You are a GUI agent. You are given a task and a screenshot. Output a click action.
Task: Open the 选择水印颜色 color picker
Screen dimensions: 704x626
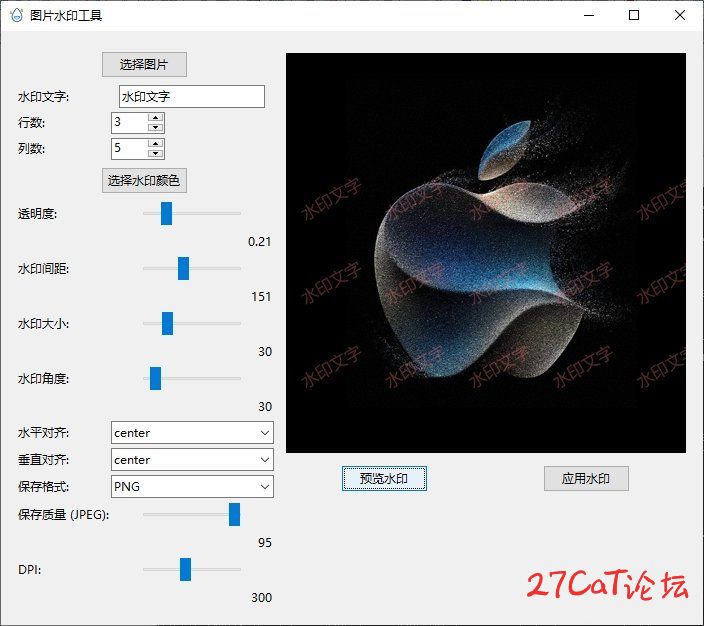pyautogui.click(x=144, y=181)
